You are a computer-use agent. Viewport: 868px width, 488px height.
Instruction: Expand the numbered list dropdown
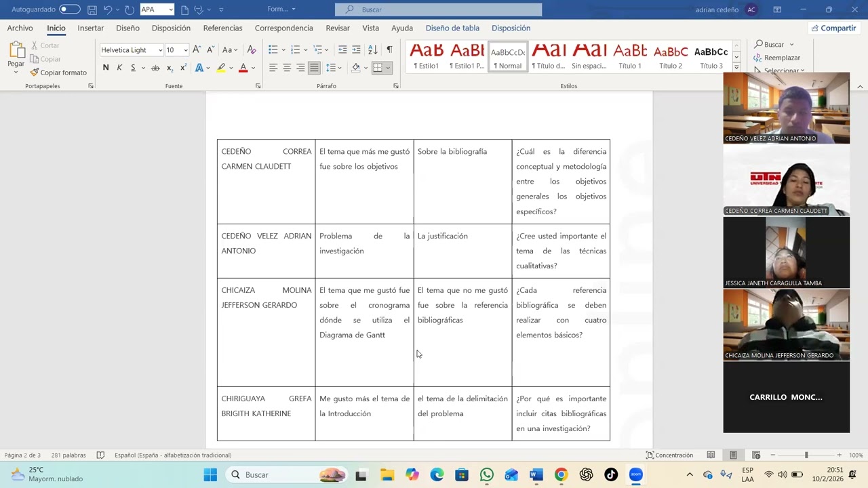tap(305, 49)
